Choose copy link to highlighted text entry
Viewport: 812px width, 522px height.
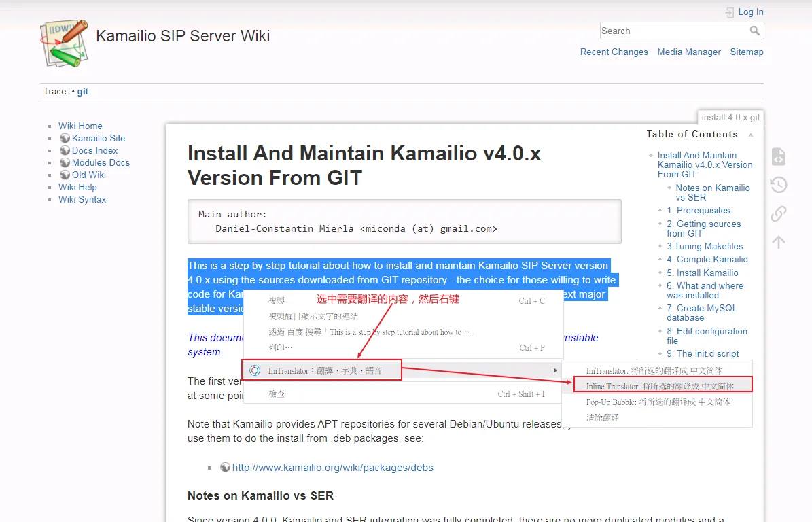tap(403, 316)
